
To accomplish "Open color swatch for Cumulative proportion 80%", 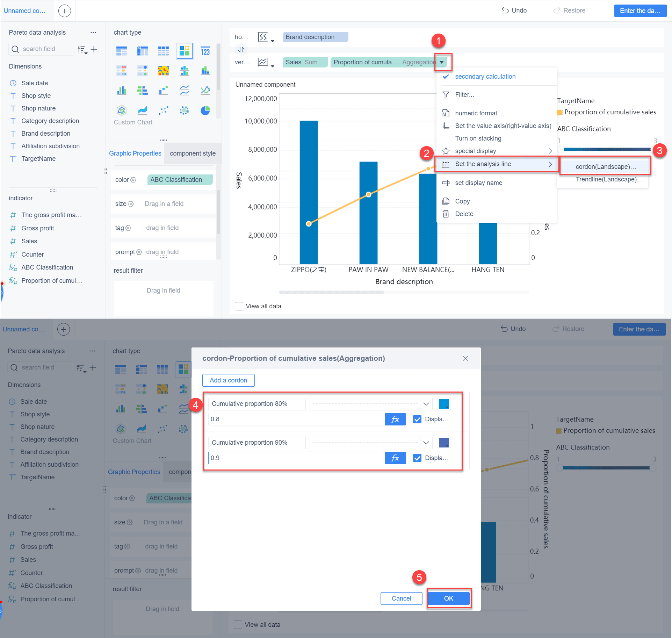I will click(x=444, y=404).
